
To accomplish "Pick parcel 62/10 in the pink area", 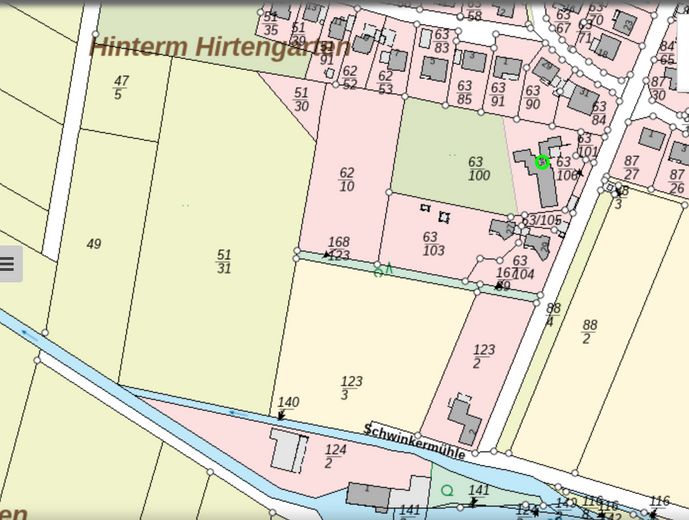I will [x=347, y=180].
